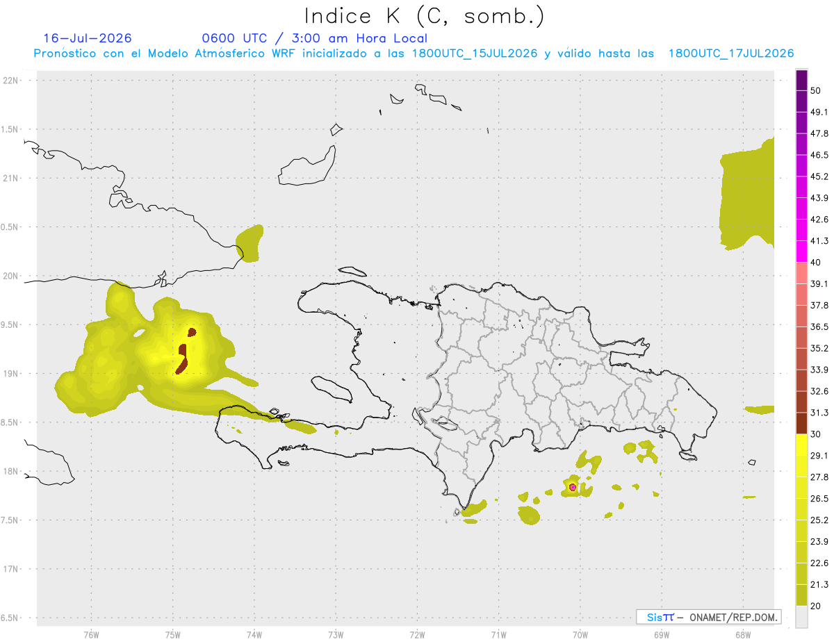Click the latitude label "18N"

[10, 472]
